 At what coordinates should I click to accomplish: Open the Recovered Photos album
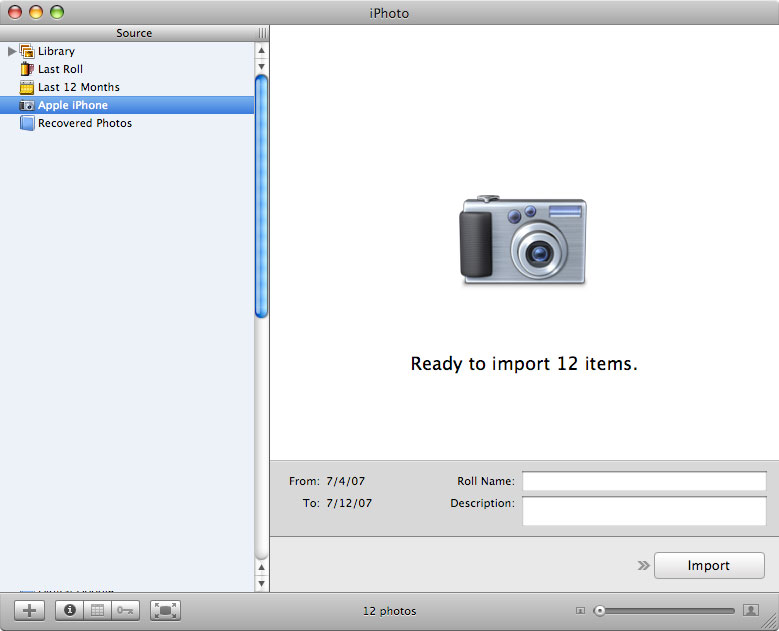[127, 123]
